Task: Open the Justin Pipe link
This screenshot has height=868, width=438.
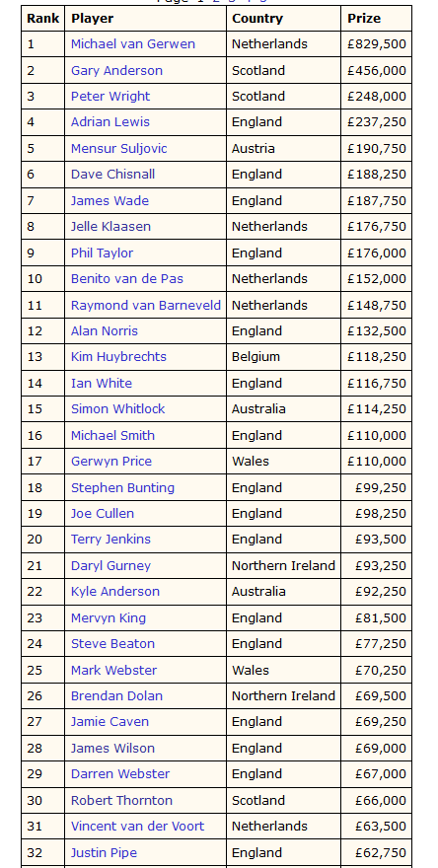Action: point(105,852)
